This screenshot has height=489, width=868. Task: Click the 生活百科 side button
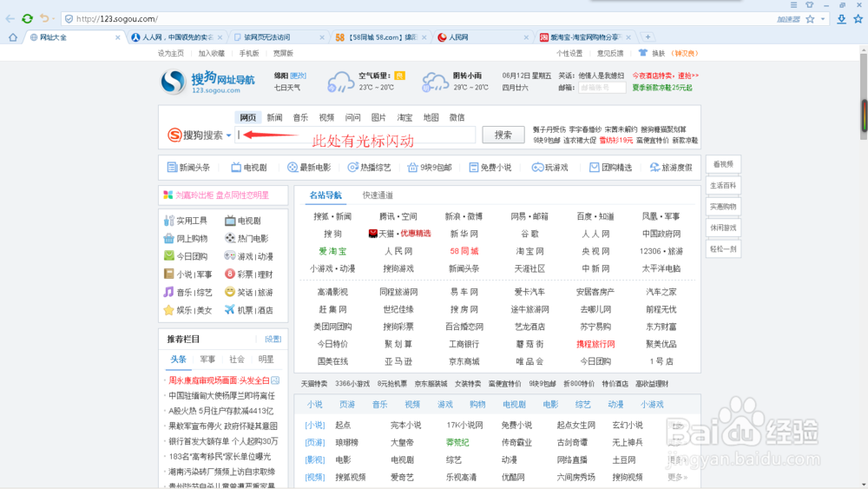click(x=723, y=186)
